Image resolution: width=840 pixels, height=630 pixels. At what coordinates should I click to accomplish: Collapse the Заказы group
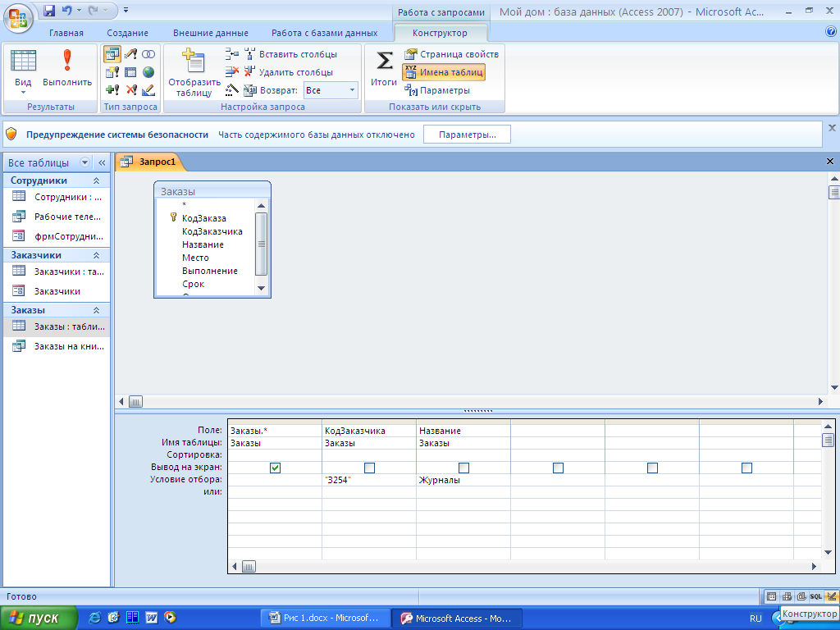click(x=97, y=310)
